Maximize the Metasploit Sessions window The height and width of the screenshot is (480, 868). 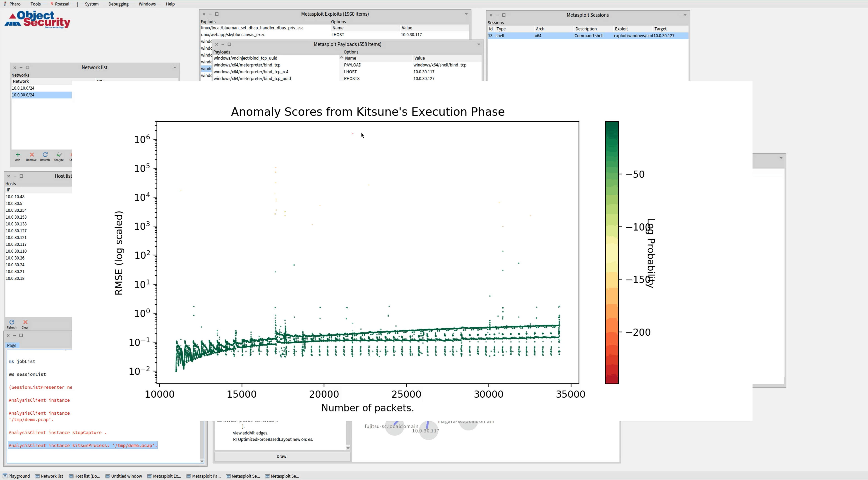point(504,15)
